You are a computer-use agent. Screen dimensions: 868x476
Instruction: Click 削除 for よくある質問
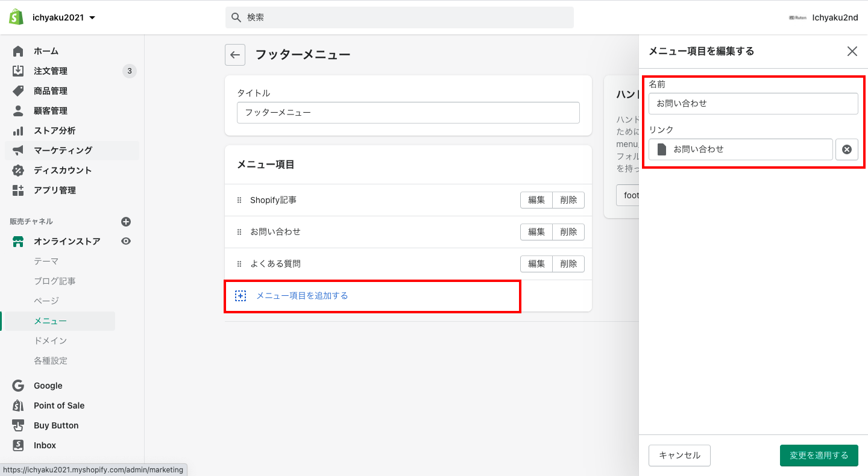(x=568, y=264)
